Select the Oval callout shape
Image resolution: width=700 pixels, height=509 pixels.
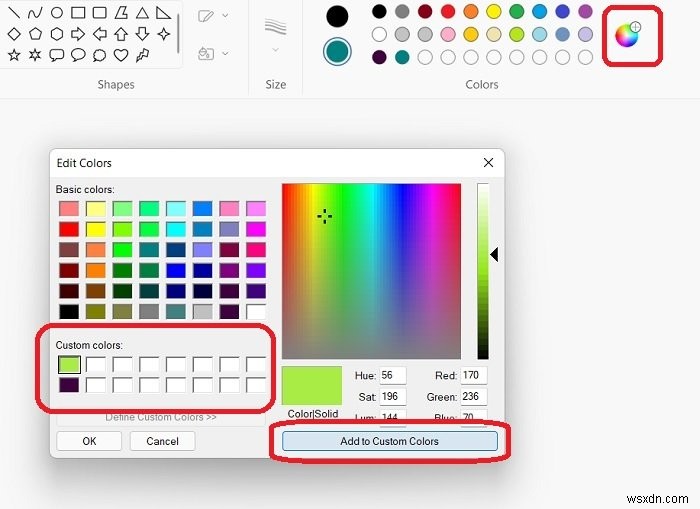pyautogui.click(x=78, y=55)
